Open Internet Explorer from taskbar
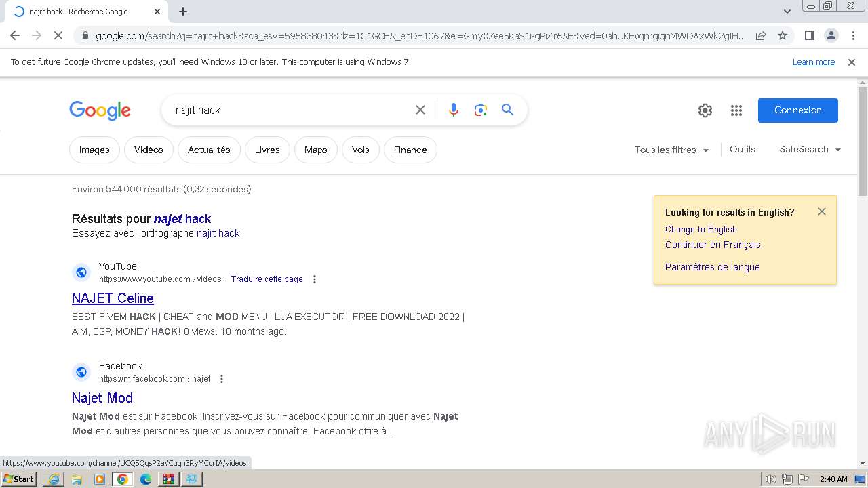This screenshot has width=868, height=488. pyautogui.click(x=54, y=479)
